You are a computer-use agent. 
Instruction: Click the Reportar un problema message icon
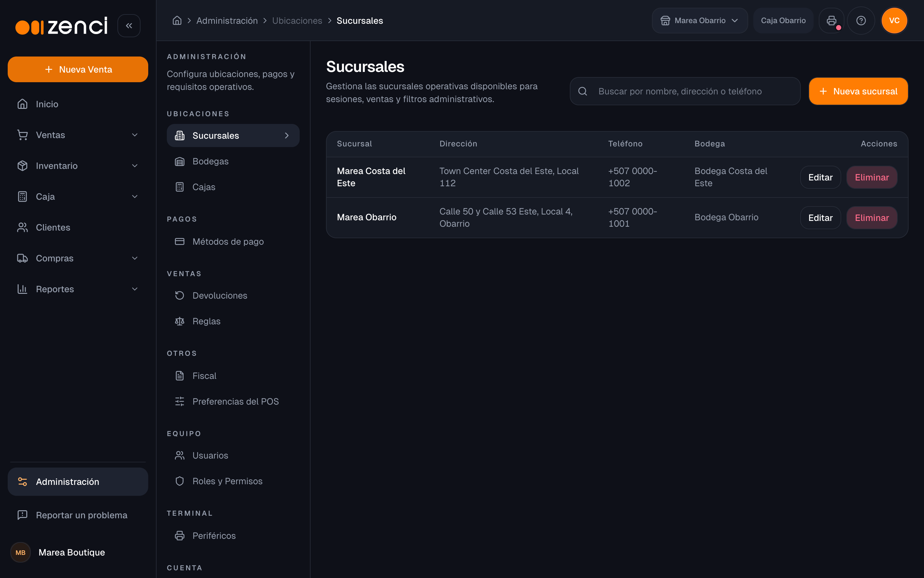(x=22, y=515)
